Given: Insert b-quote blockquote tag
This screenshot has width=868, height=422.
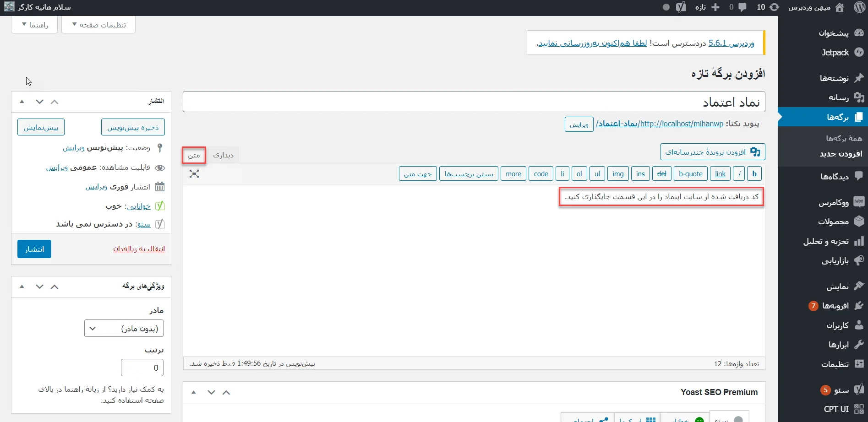Looking at the screenshot, I should coord(691,174).
